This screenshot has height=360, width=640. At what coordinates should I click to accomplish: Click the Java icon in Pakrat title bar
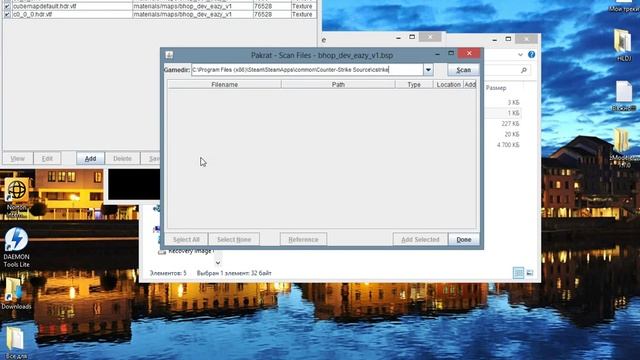[169, 55]
